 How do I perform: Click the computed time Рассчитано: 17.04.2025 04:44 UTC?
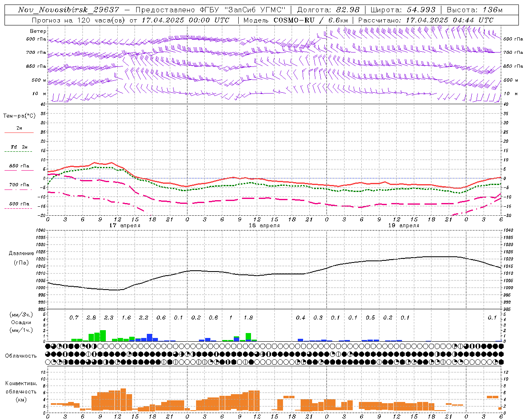(x=426, y=20)
